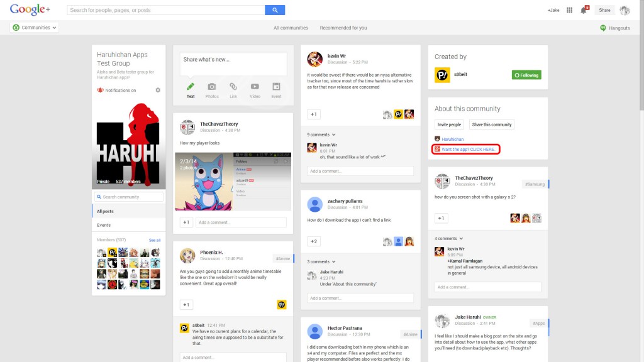
Task: Click +2 on zachary pullams' post
Action: pos(314,241)
